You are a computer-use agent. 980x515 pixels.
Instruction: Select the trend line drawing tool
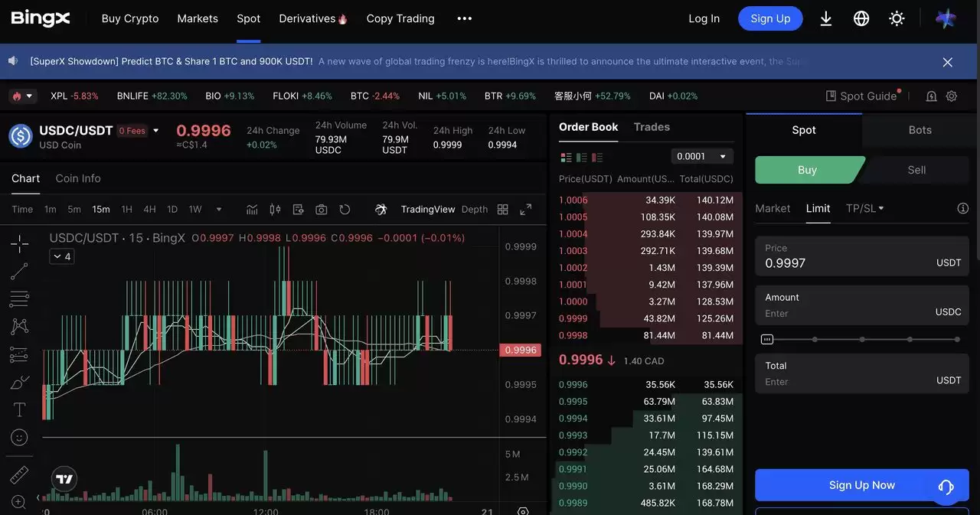pos(19,271)
